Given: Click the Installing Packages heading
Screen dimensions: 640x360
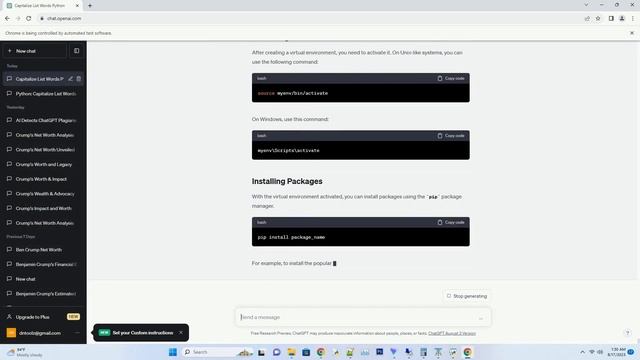Looking at the screenshot, I should [x=287, y=181].
